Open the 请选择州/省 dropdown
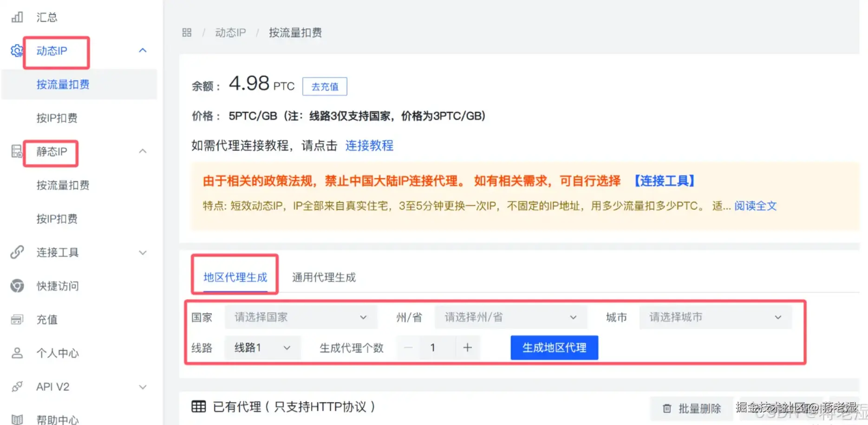 point(510,317)
